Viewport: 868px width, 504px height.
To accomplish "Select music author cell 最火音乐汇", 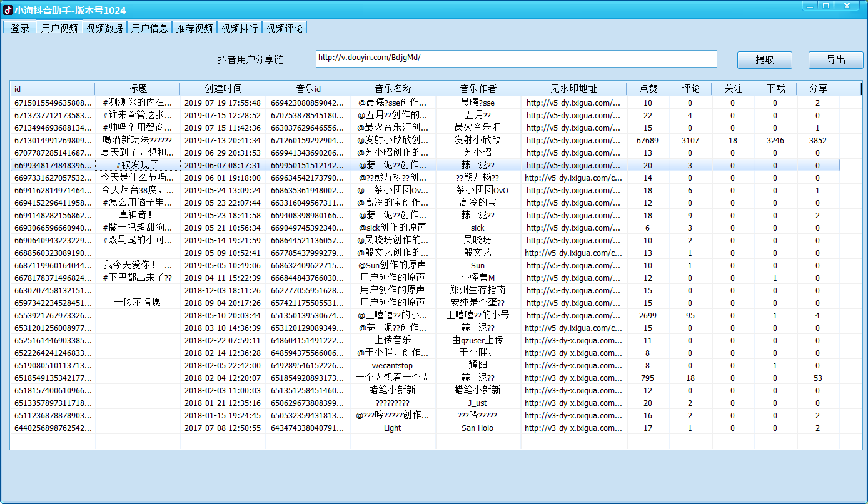I will pos(478,128).
